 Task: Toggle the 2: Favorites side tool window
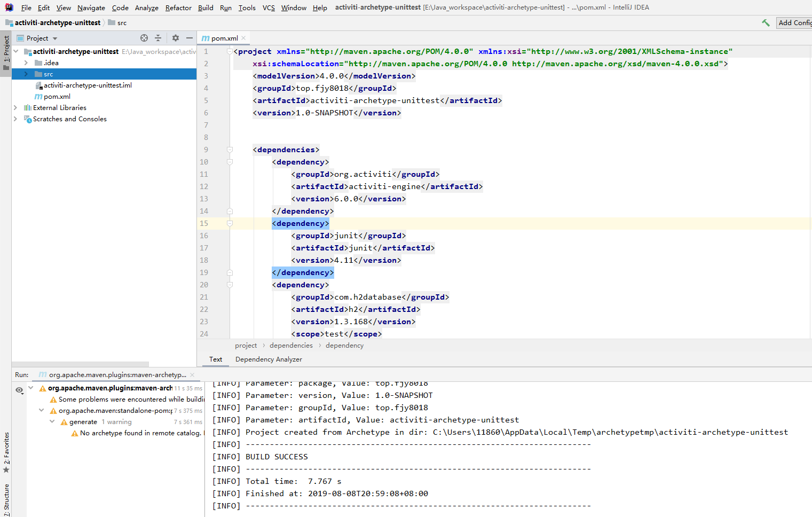[6, 451]
